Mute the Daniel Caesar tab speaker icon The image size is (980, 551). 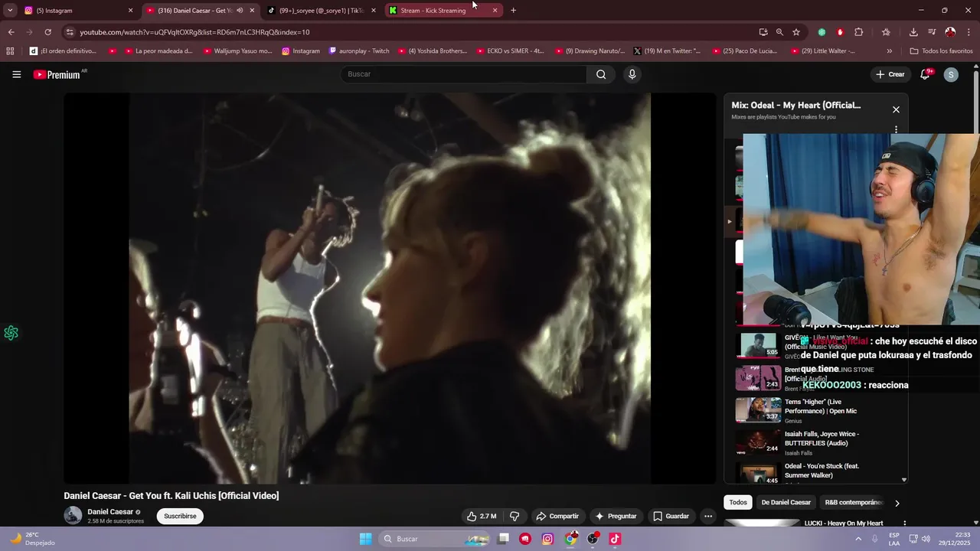tap(240, 11)
